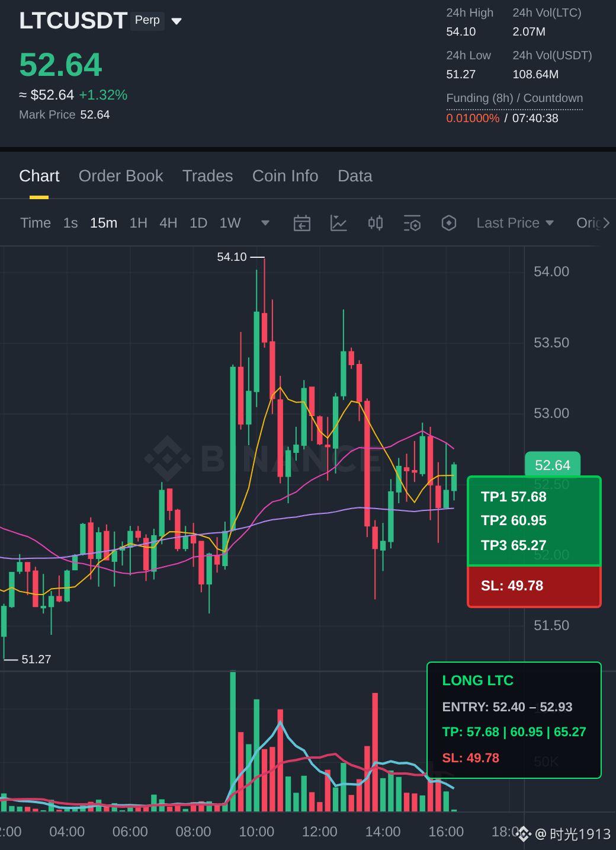Click the TP: 57.68 | 60.95 | 65.27 line

coord(514,732)
